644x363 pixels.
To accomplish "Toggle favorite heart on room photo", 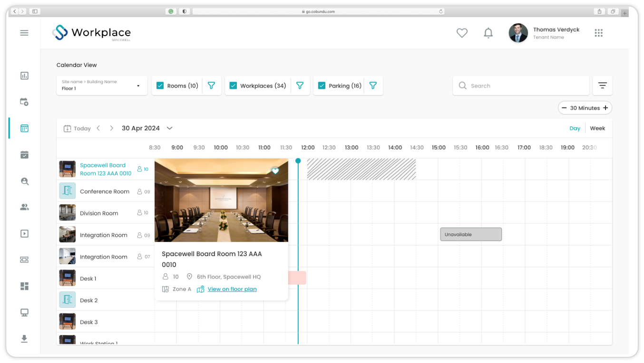I will click(x=275, y=171).
